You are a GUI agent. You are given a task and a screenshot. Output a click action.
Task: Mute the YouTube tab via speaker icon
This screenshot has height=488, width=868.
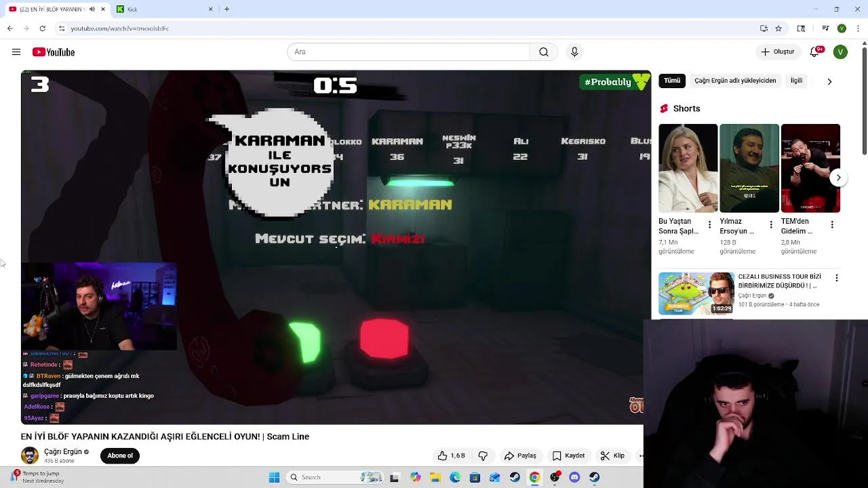pos(92,9)
